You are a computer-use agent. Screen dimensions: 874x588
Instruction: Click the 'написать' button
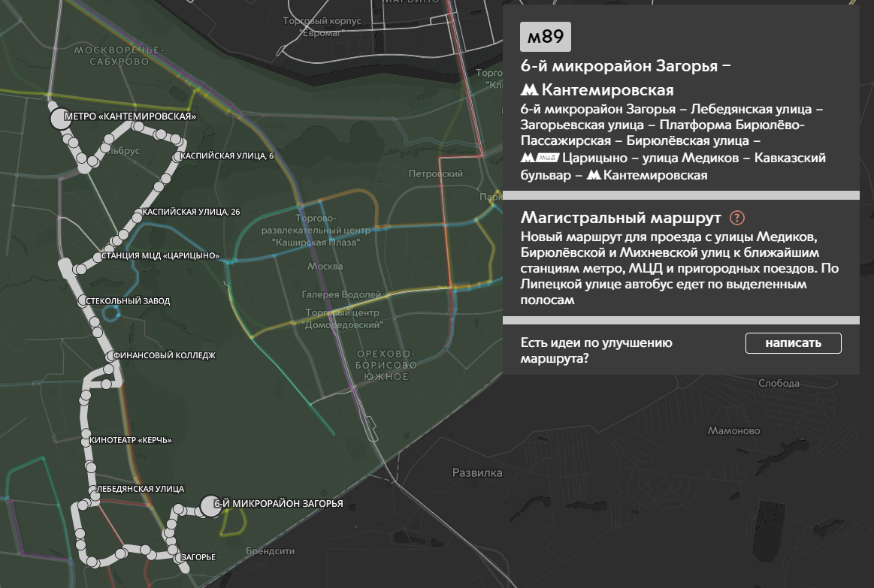[793, 343]
